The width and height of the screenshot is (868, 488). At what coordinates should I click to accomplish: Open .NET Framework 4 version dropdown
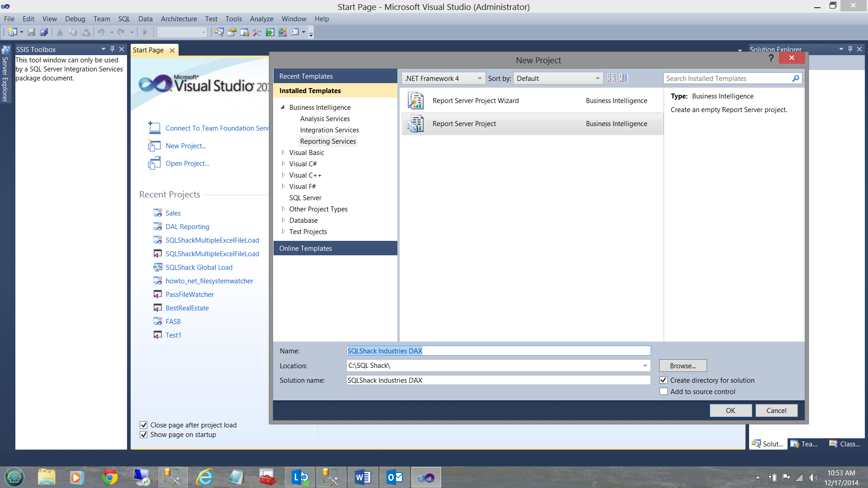[479, 78]
